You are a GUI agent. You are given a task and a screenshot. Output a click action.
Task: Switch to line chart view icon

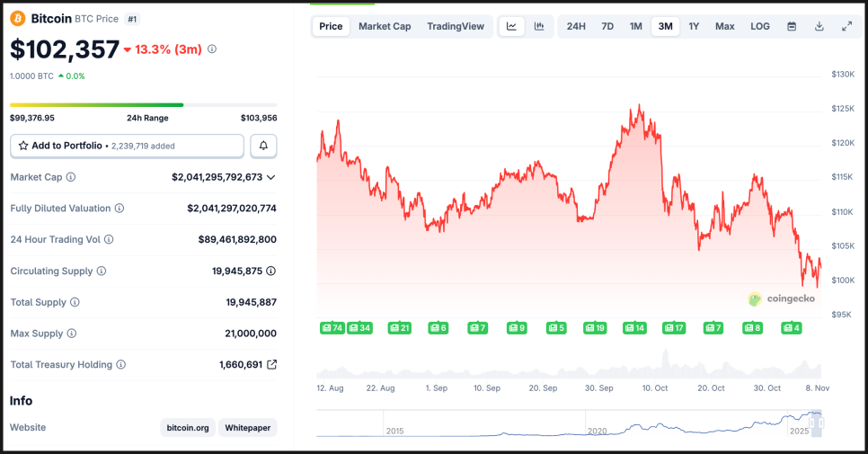(x=511, y=26)
